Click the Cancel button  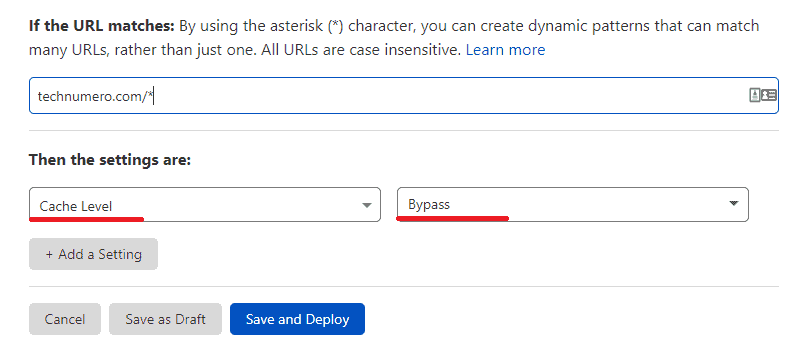[x=65, y=319]
